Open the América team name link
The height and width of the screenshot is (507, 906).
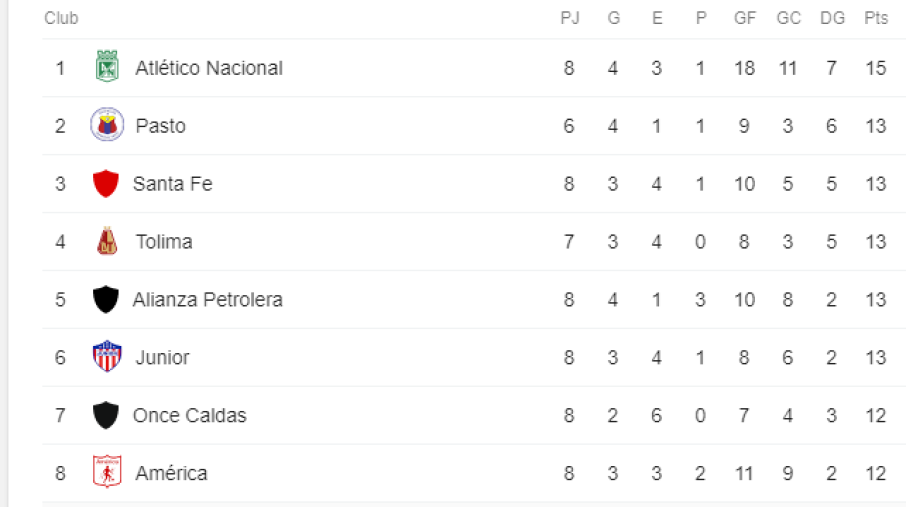[x=171, y=473]
